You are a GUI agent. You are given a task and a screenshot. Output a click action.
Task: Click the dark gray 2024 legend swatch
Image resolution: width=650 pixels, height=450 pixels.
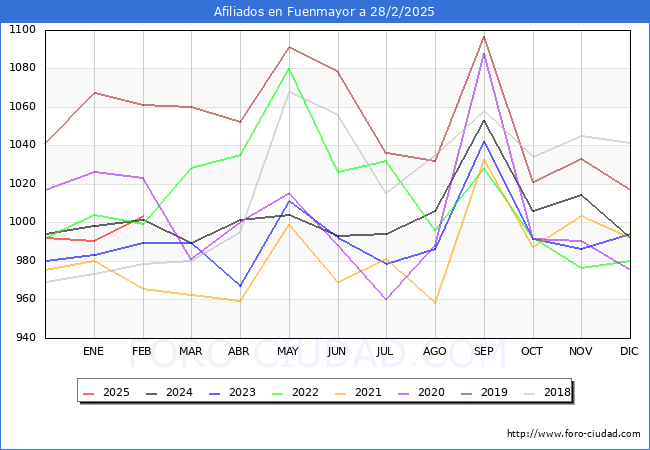[x=152, y=393]
